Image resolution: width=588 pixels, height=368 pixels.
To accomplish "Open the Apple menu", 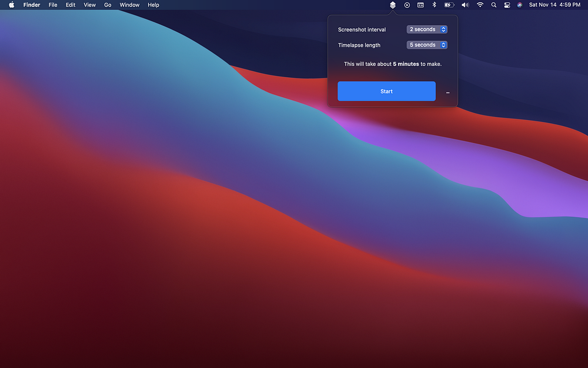I will 12,5.
